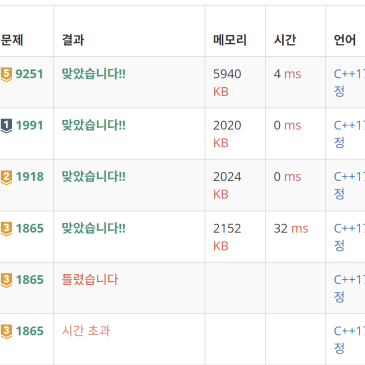View C++17 source of the 9251 submission
The height and width of the screenshot is (365, 365).
click(x=349, y=74)
